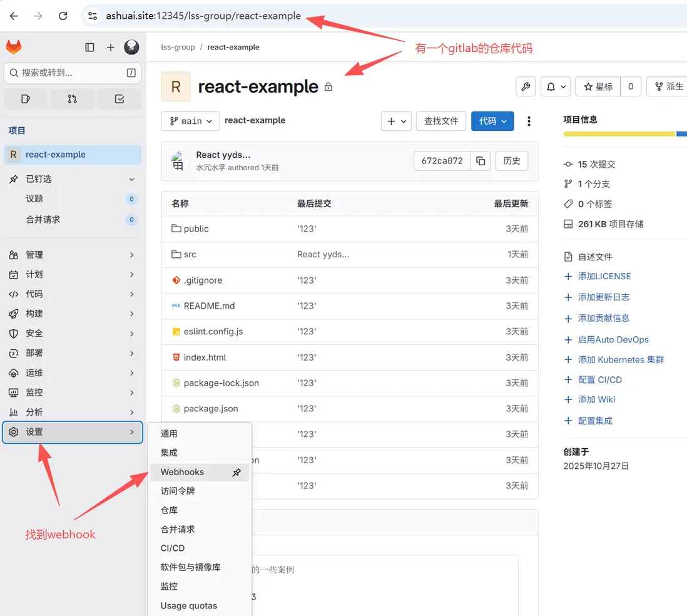
Task: Click the wrench admin button
Action: 526,87
